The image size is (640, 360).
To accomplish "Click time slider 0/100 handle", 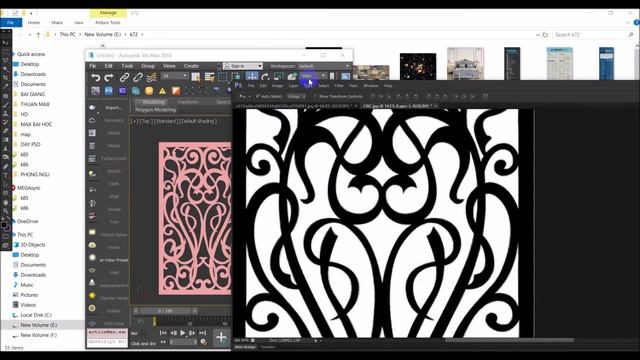I will (x=165, y=311).
